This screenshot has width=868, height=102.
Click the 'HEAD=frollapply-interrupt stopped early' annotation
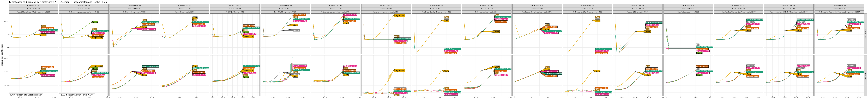tap(26, 95)
